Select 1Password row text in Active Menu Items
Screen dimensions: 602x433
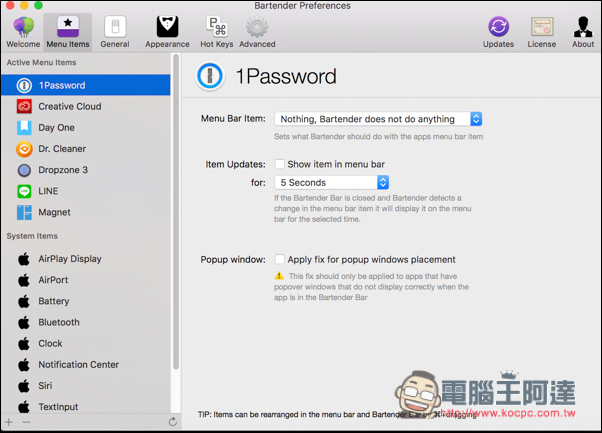point(62,85)
